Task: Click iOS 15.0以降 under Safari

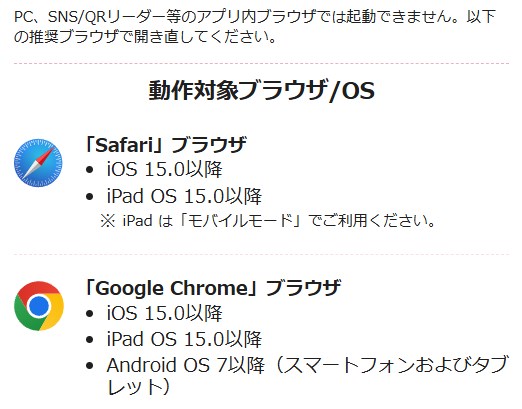Action: 165,169
